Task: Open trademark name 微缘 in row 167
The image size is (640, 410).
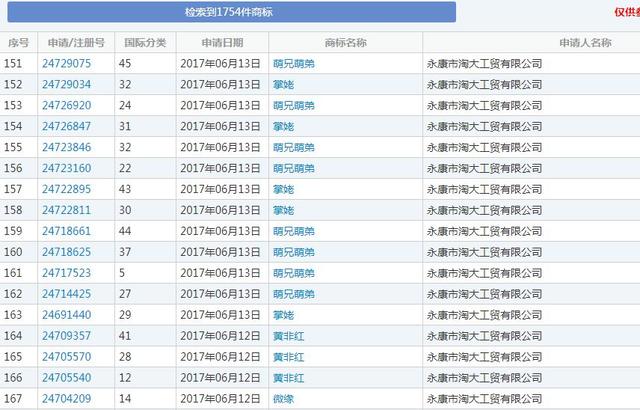Action: click(x=283, y=399)
